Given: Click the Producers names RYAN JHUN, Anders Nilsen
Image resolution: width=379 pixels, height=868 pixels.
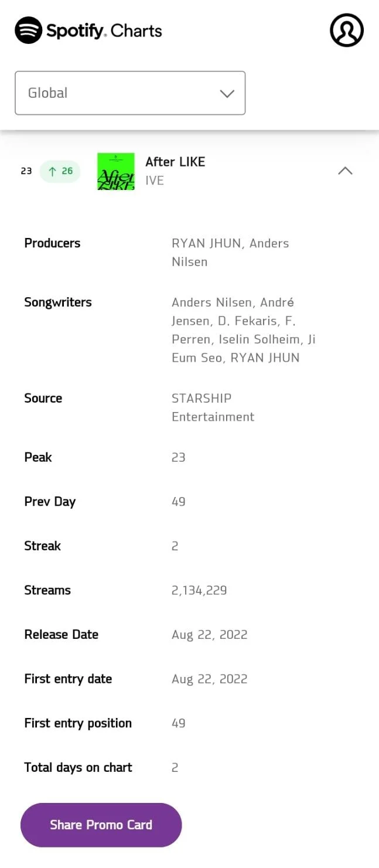Looking at the screenshot, I should pos(230,253).
